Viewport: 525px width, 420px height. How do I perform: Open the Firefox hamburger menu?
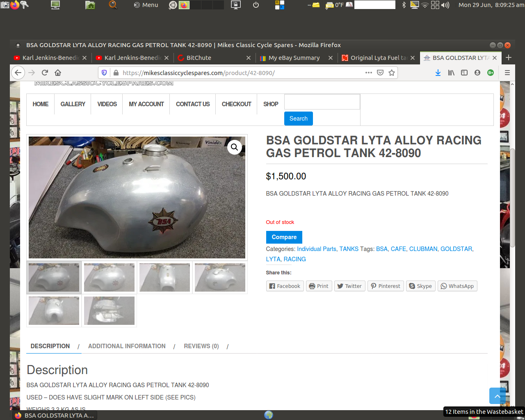coord(507,73)
